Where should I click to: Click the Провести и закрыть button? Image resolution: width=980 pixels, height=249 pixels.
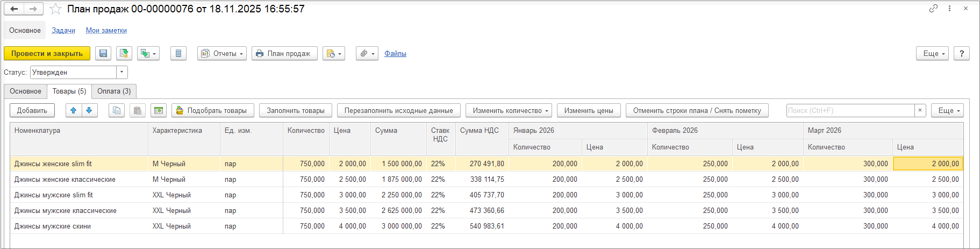tap(47, 54)
